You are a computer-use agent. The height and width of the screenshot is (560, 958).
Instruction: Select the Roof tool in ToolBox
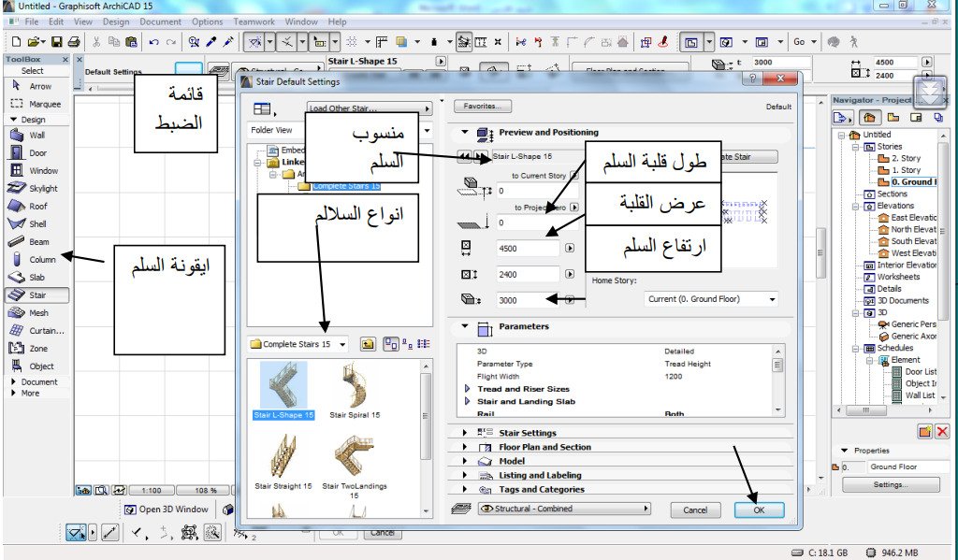[36, 206]
